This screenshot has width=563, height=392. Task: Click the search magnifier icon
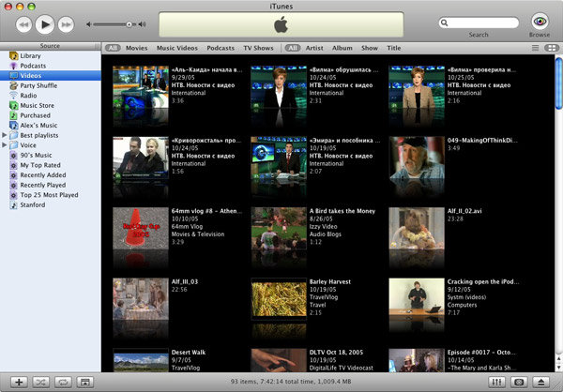[445, 23]
